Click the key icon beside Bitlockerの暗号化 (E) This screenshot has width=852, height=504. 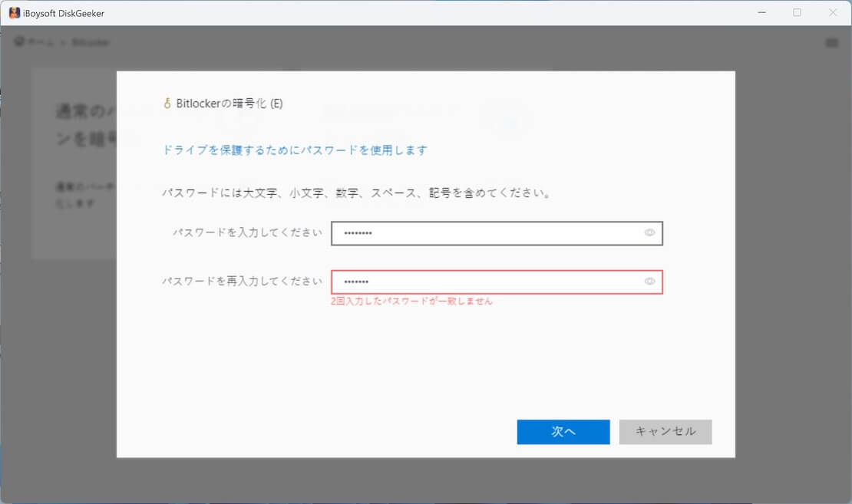(167, 104)
